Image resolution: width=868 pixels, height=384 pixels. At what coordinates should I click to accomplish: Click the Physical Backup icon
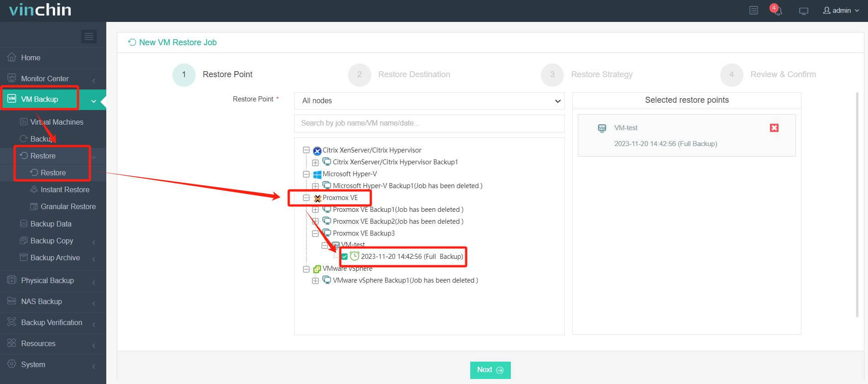pos(12,280)
